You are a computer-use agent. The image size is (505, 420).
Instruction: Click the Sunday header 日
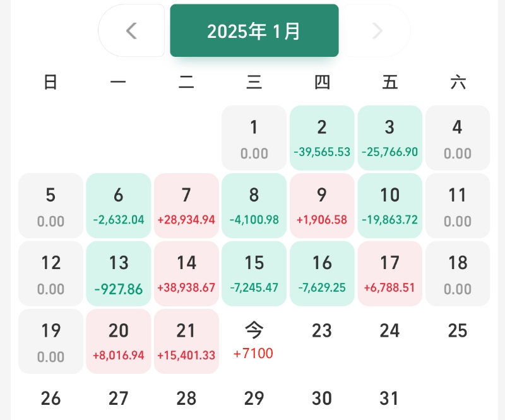(50, 82)
